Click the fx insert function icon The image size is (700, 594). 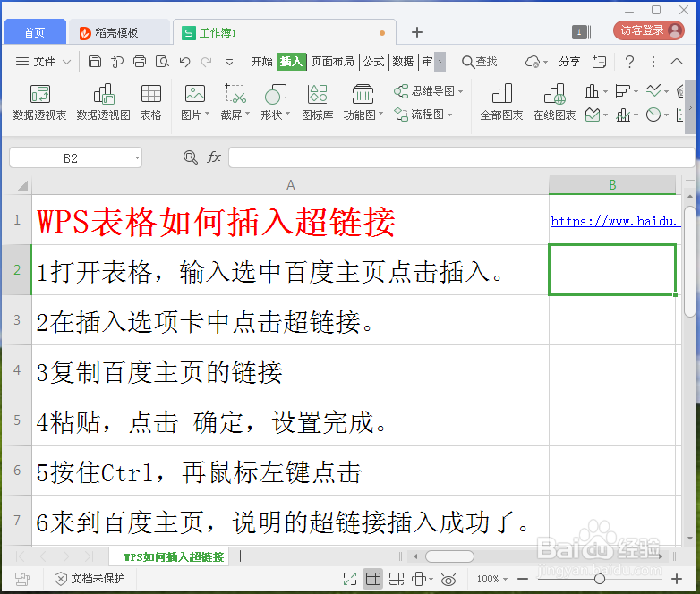point(214,157)
